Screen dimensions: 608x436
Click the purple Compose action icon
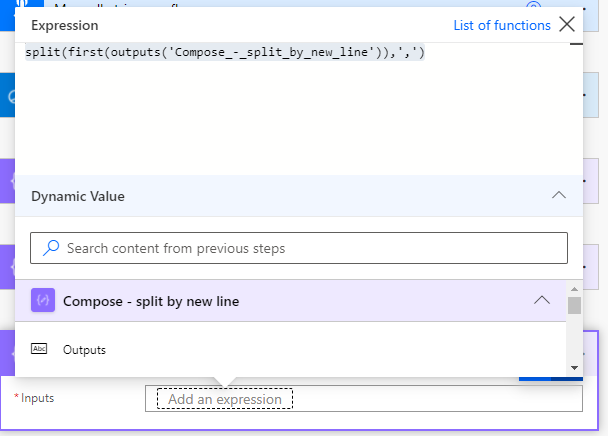pos(42,300)
